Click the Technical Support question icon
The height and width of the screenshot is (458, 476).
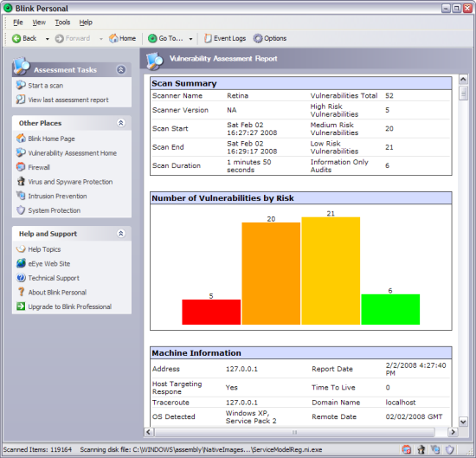tap(21, 277)
